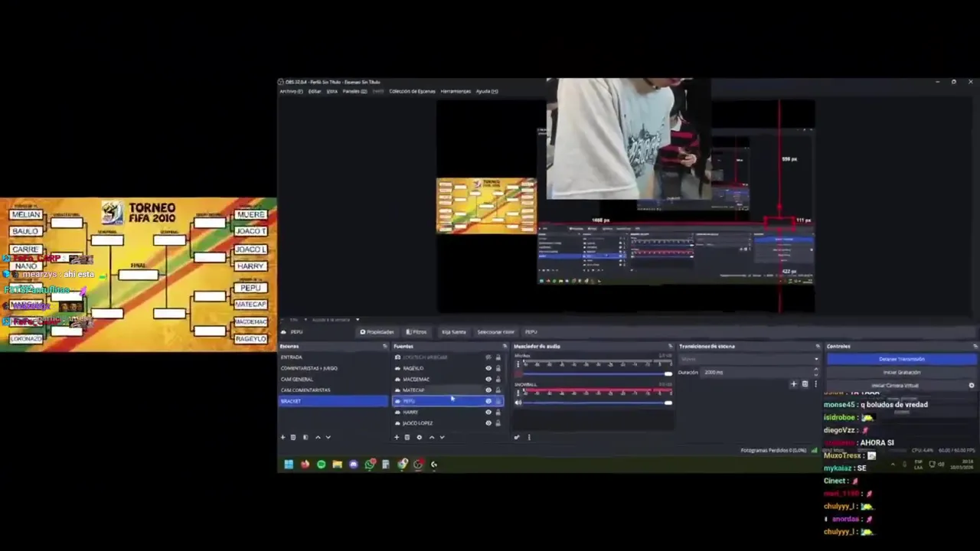Remove the scene transition with trash icon
This screenshot has height=551, width=980.
tap(805, 384)
